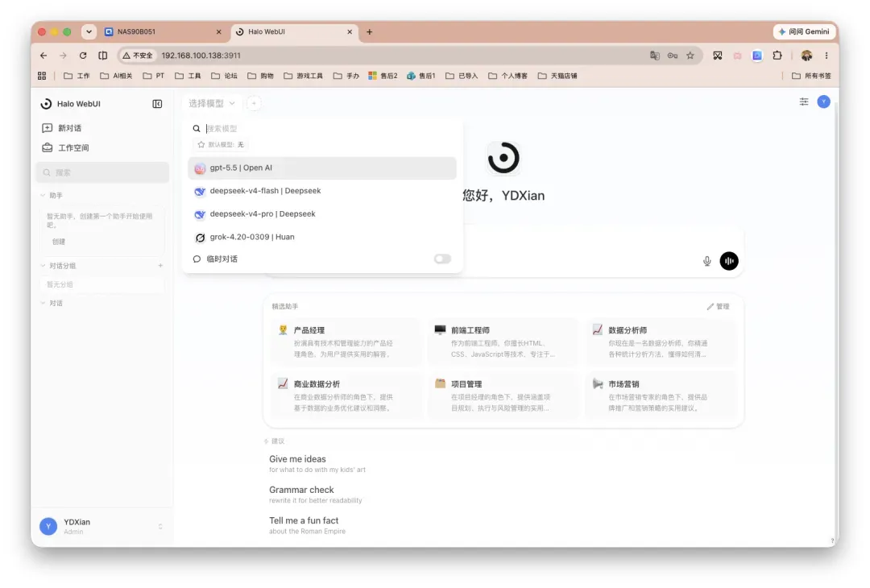The width and height of the screenshot is (870, 588).
Task: Select the Halo WebUI browser tab
Action: (294, 31)
